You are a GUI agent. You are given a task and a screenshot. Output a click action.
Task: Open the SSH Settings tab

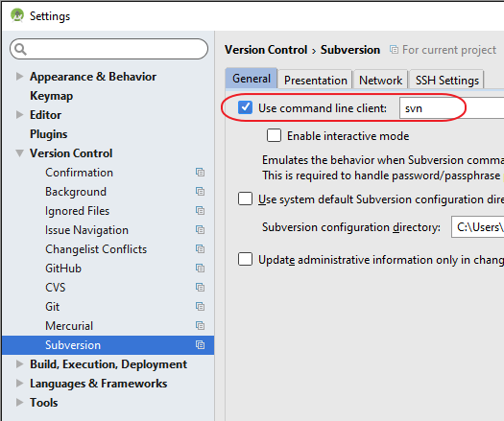pyautogui.click(x=446, y=80)
